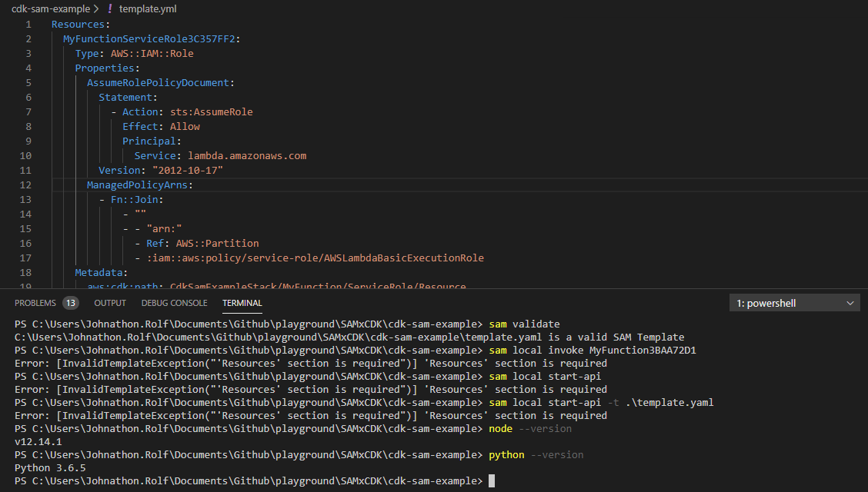Click the 'python --version' command
868x492 pixels.
tap(536, 455)
